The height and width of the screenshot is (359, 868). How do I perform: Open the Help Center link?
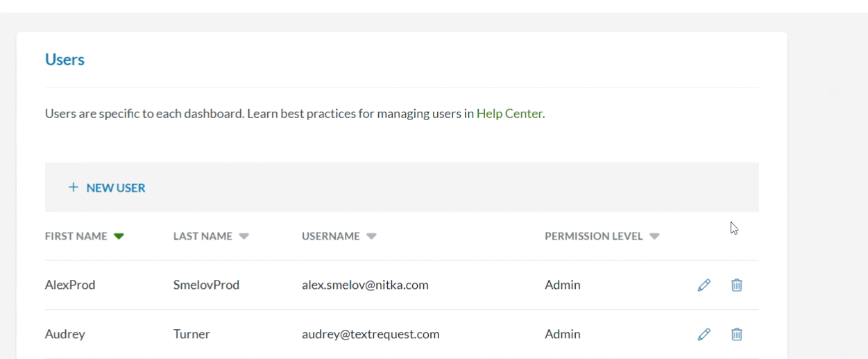click(x=509, y=114)
